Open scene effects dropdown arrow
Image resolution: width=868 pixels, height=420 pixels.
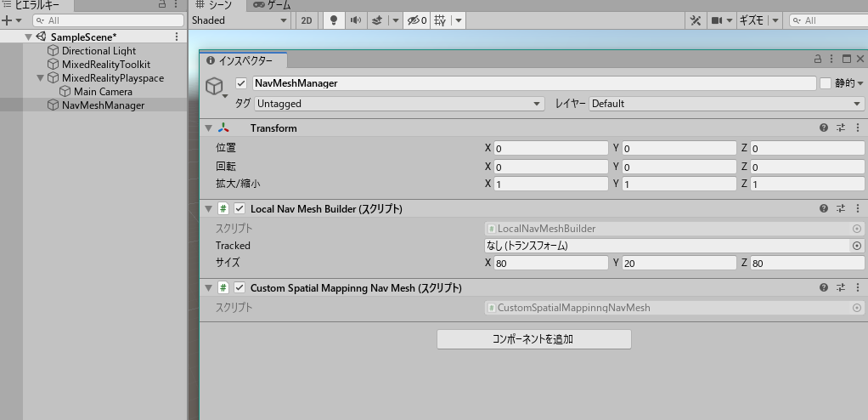395,20
